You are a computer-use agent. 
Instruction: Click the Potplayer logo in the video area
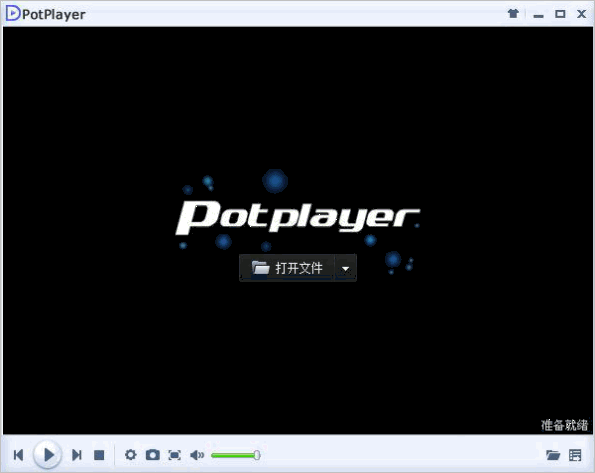pos(298,217)
